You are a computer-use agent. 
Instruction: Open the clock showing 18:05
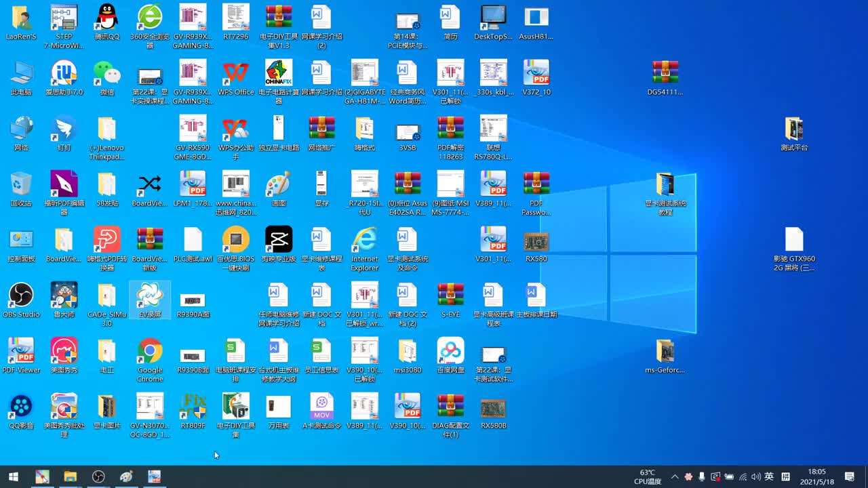[x=817, y=476]
